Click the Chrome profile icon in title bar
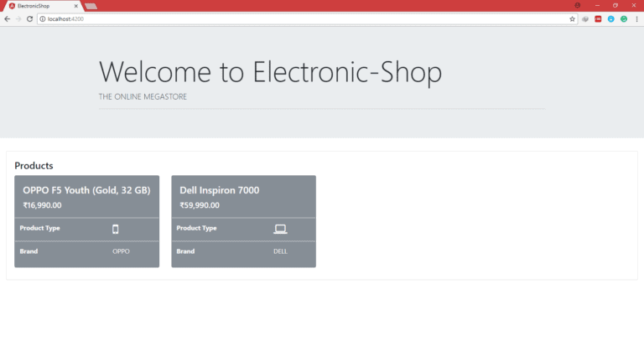 [x=578, y=5]
